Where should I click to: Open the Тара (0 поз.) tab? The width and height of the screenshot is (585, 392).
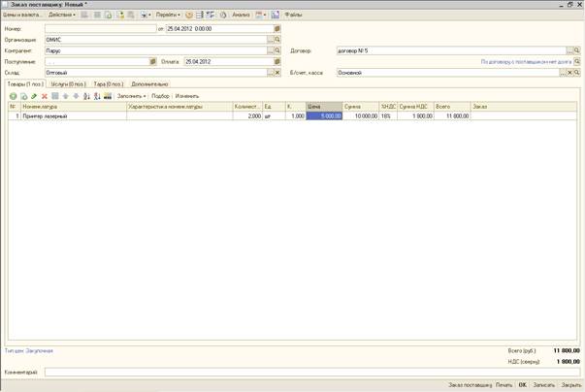[109, 84]
